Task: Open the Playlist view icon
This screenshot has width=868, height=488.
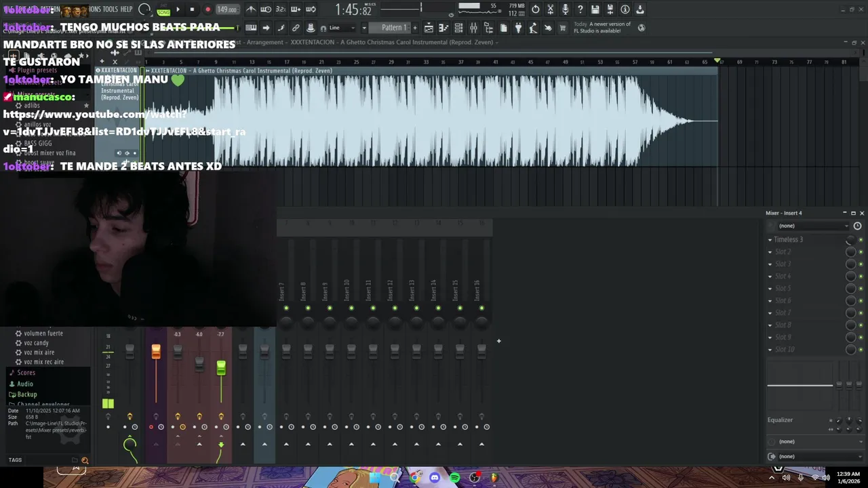Action: [429, 28]
